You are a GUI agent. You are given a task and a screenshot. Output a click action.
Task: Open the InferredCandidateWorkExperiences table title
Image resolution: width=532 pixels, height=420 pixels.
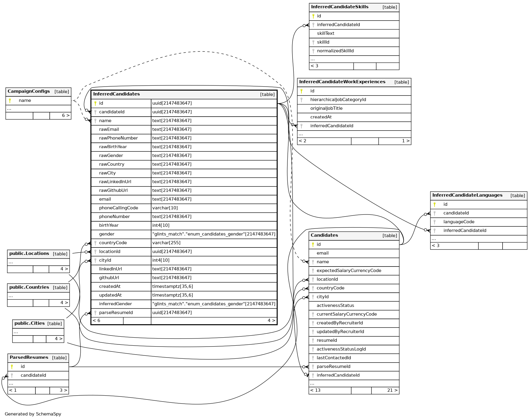342,82
